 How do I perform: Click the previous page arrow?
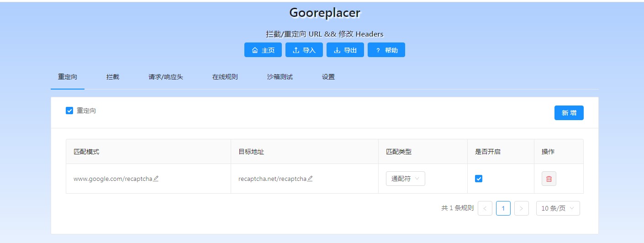point(485,208)
